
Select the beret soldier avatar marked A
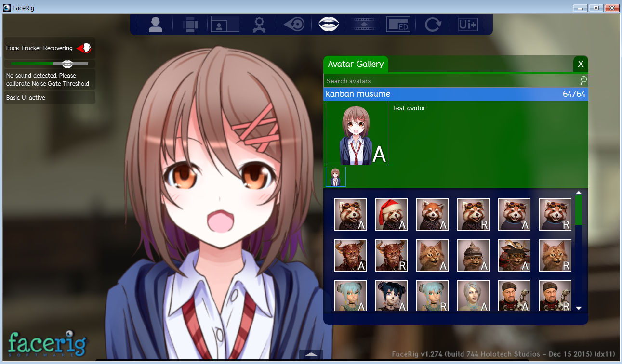coord(514,296)
